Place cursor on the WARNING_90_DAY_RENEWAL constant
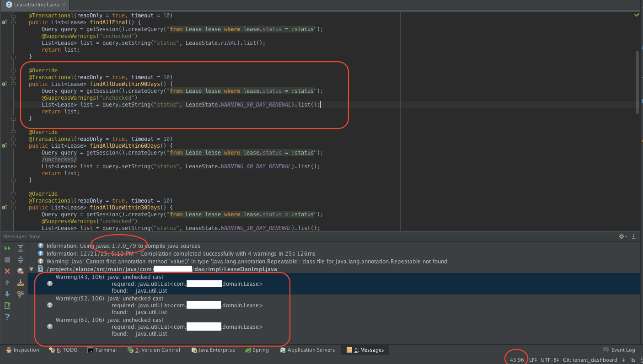 point(256,105)
